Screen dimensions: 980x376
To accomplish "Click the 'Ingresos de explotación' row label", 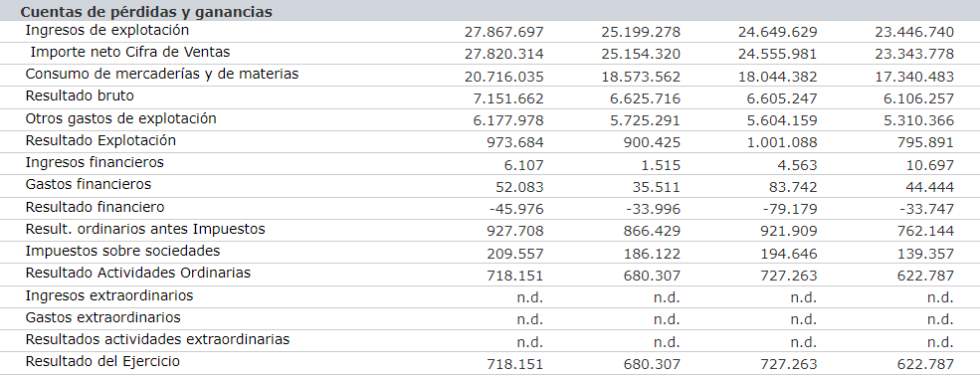I will click(x=106, y=30).
